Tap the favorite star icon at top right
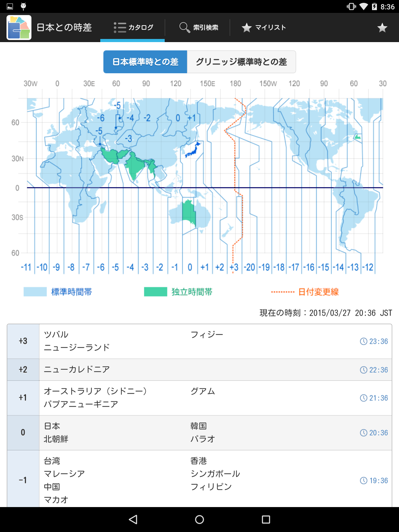 [x=382, y=28]
